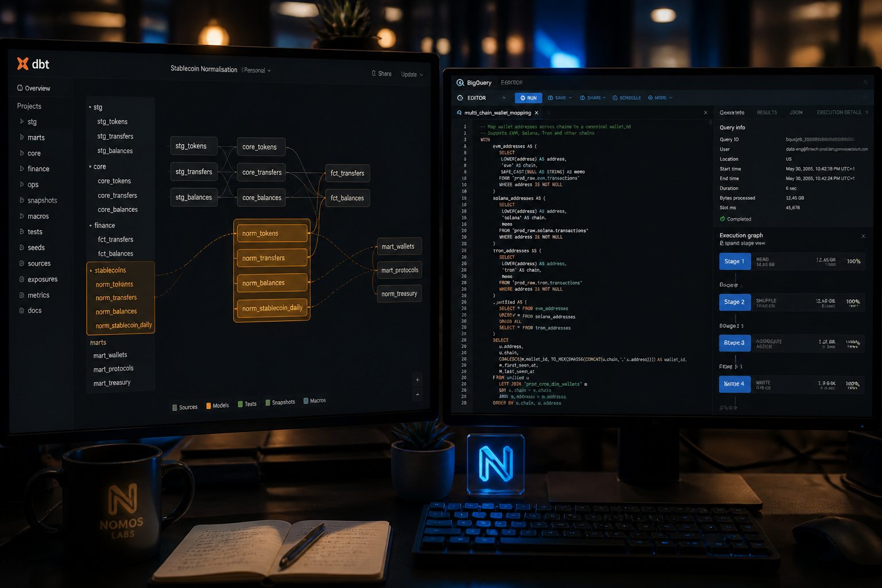882x588 pixels.
Task: Select the fourth stage WRITE button
Action: (735, 384)
